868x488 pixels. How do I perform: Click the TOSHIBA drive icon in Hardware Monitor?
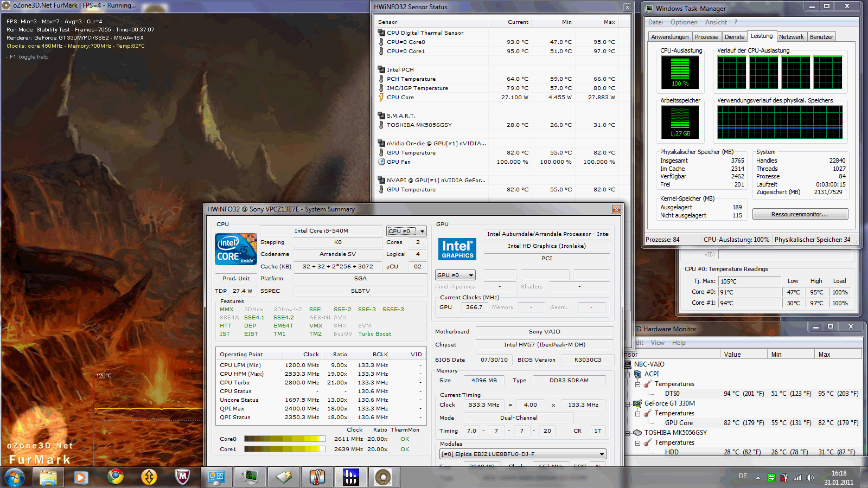click(x=639, y=433)
